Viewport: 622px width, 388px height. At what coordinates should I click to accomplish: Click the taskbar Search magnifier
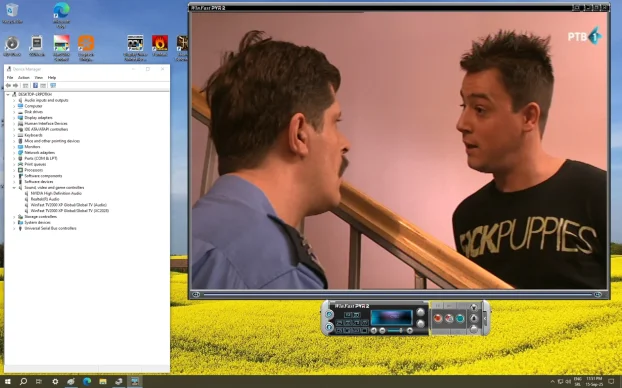point(23,382)
